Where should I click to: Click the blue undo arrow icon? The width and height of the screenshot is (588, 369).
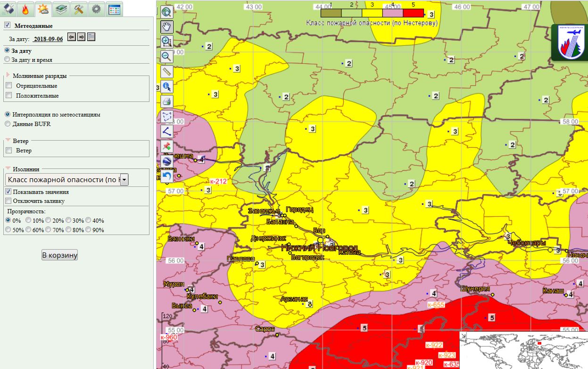point(167,176)
